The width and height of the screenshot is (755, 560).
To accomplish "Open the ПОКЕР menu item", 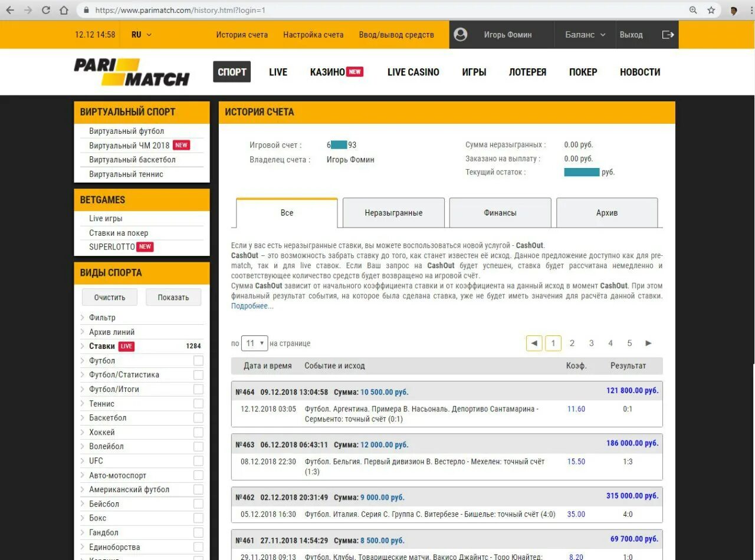I will click(583, 72).
